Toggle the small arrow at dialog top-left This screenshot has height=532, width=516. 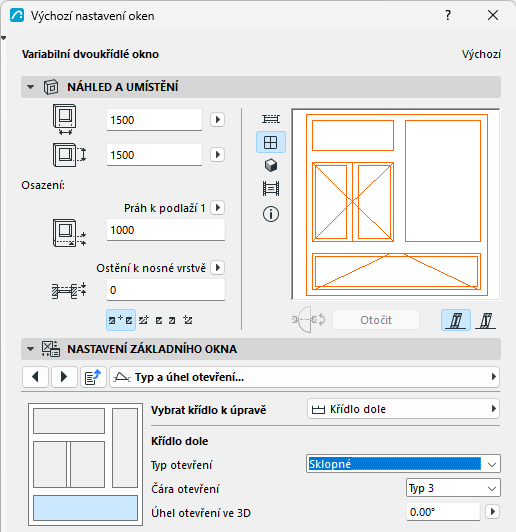pyautogui.click(x=3, y=38)
